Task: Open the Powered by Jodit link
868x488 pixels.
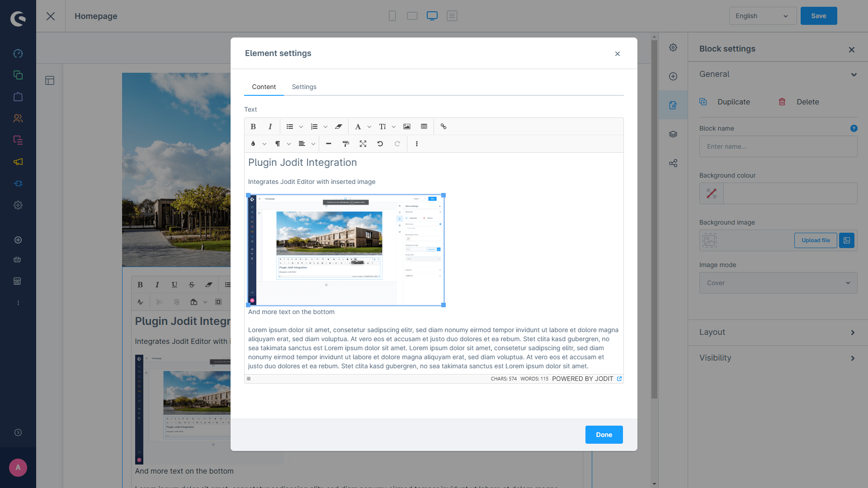Action: [587, 379]
